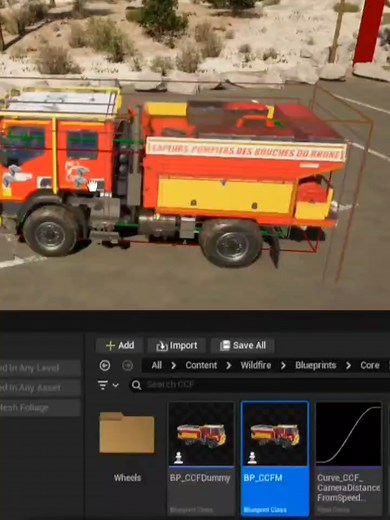
Task: Expand the chevron after the Wildfire breadcrumb
Action: pos(283,366)
